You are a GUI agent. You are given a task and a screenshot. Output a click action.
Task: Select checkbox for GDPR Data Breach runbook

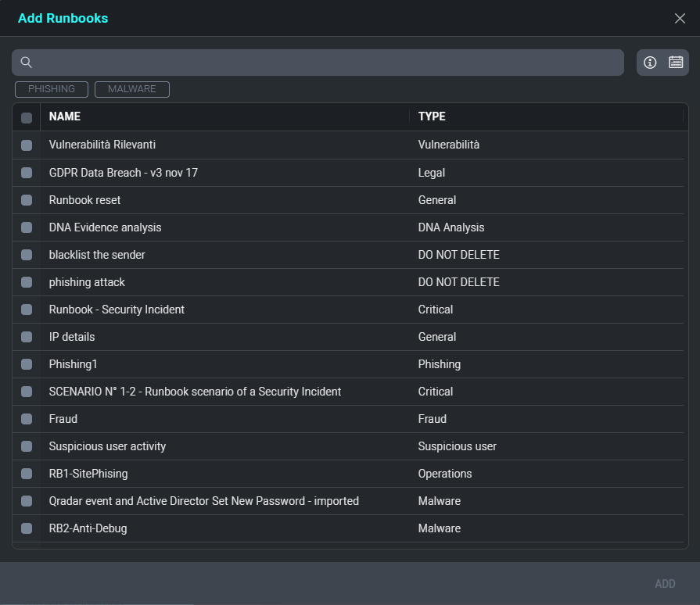click(27, 173)
